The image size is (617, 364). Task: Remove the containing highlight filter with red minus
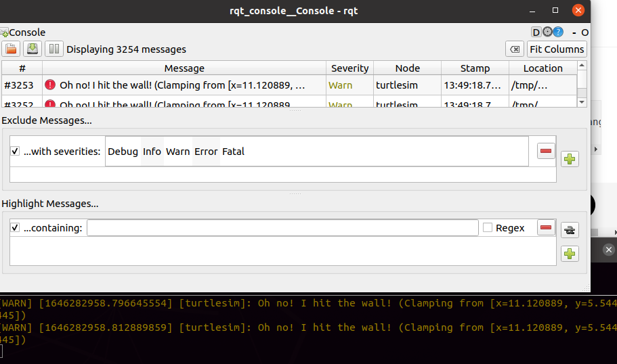pos(546,227)
